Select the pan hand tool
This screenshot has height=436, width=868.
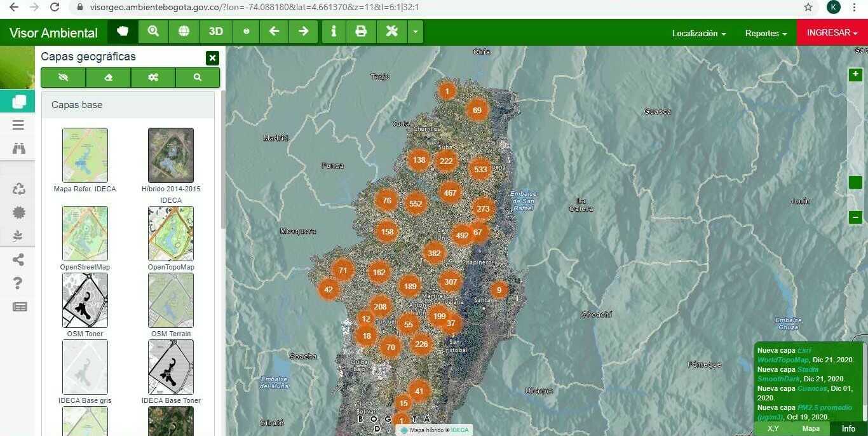click(123, 31)
